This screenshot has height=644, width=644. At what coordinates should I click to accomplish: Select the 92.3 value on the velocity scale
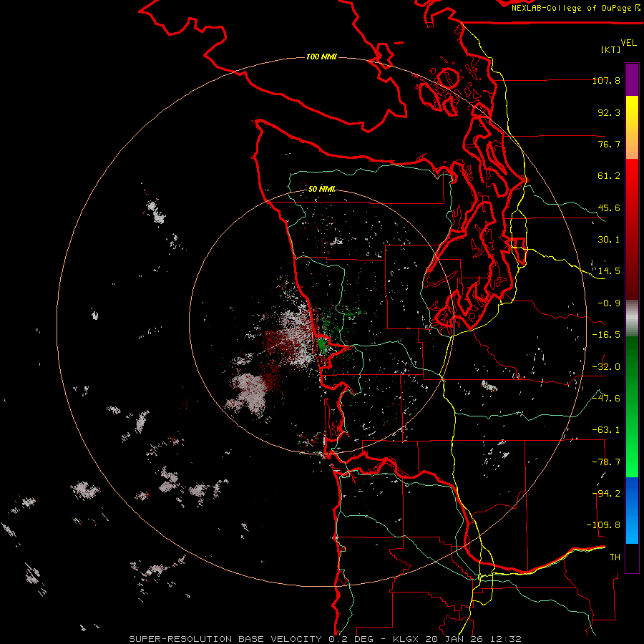click(x=609, y=112)
